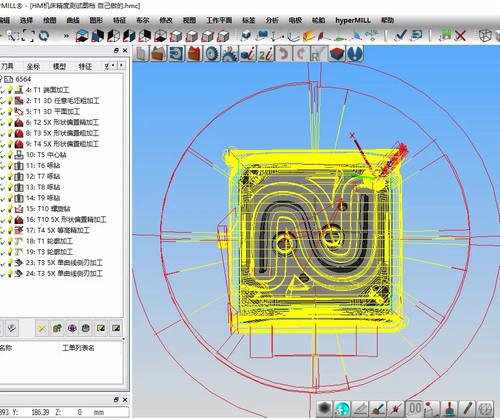Expand the toolbar overflow chevron
Image resolution: width=500 pixels, height=420 pixels.
click(x=66, y=35)
